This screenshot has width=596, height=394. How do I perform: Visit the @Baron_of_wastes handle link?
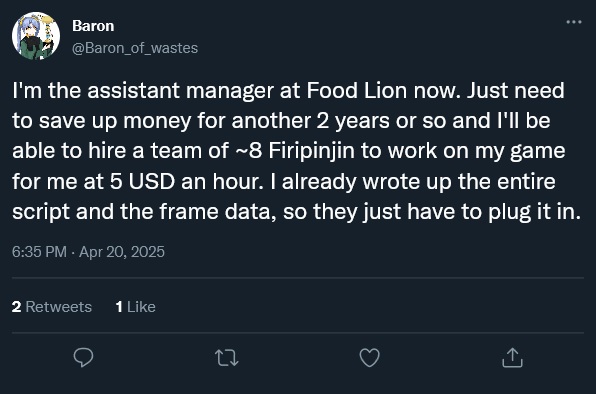135,48
